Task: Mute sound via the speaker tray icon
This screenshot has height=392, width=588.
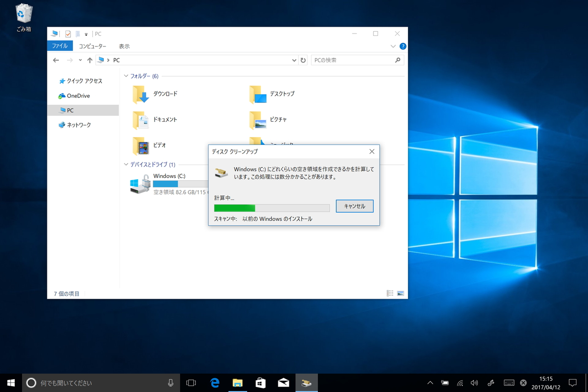Action: (474, 382)
